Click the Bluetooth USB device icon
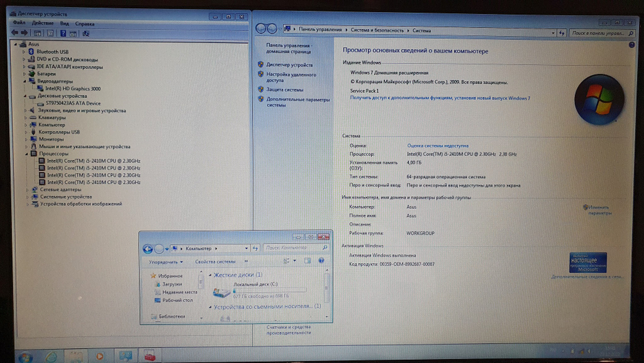 (31, 52)
